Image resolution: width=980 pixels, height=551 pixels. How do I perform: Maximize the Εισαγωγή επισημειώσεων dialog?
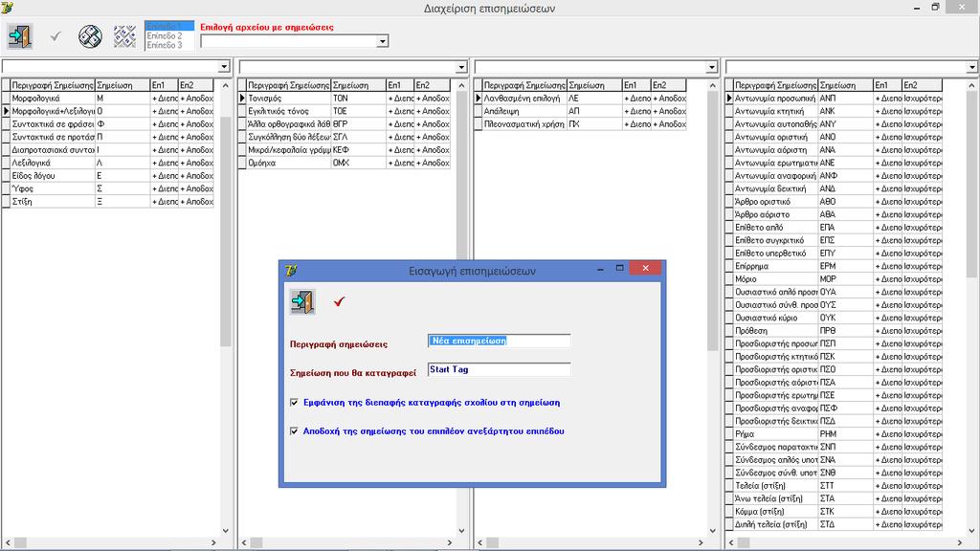click(619, 268)
